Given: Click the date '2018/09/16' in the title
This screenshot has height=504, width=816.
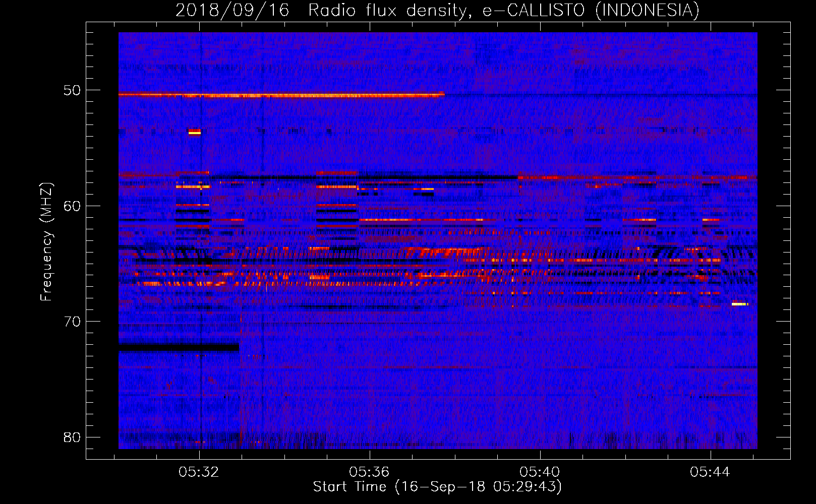Looking at the screenshot, I should pos(232,11).
